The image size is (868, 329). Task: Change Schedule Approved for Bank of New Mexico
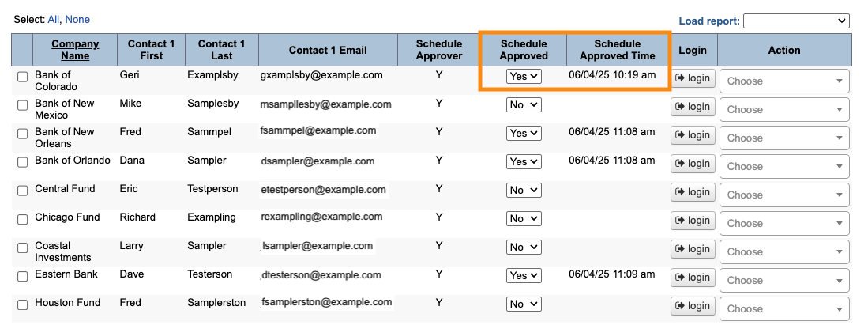(524, 105)
